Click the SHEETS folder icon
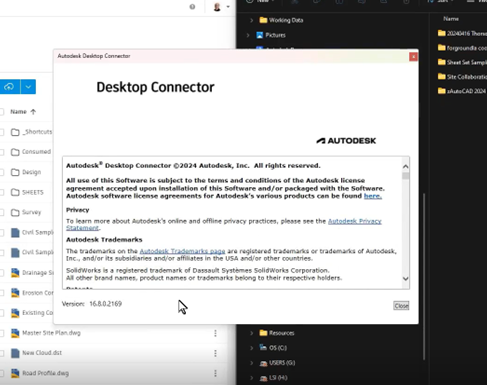 (x=15, y=192)
